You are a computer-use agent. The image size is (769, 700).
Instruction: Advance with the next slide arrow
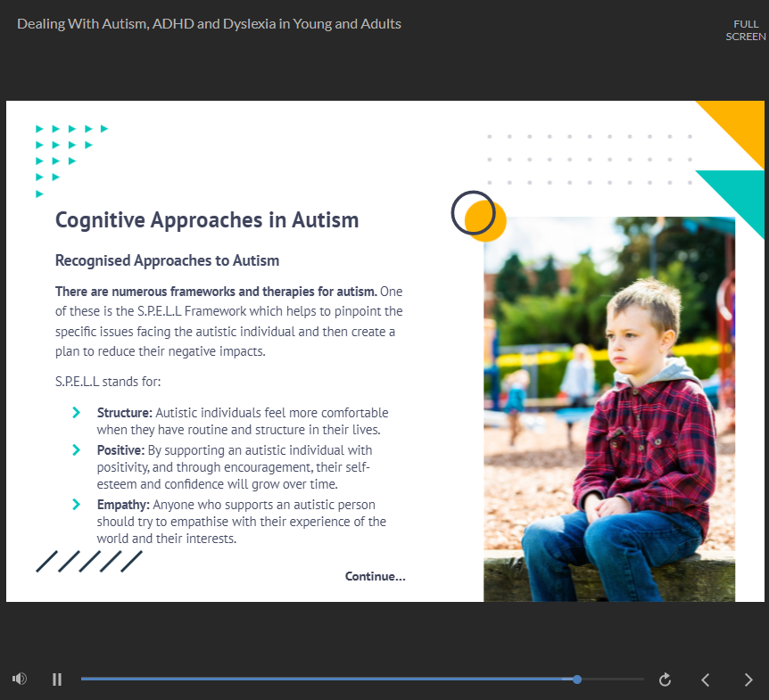pos(748,679)
